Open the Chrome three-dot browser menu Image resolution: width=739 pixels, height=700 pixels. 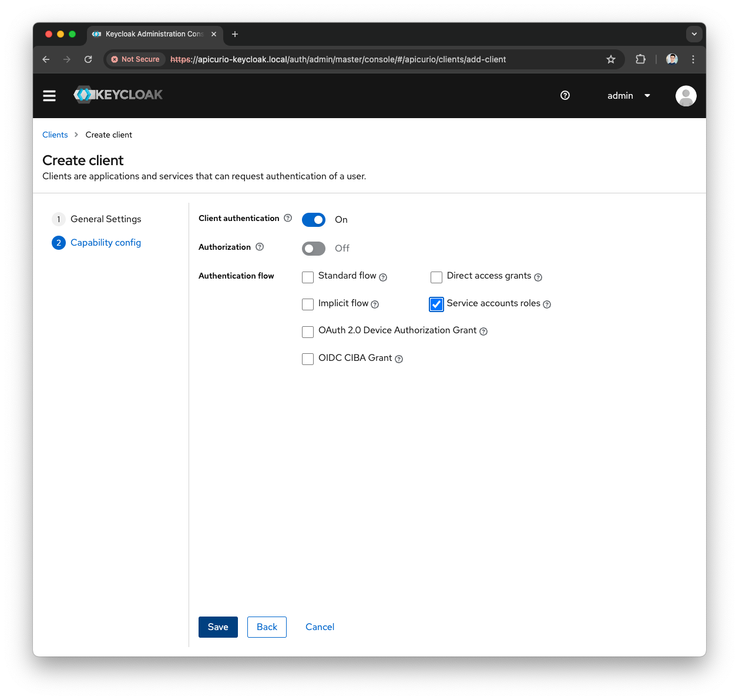pos(693,59)
